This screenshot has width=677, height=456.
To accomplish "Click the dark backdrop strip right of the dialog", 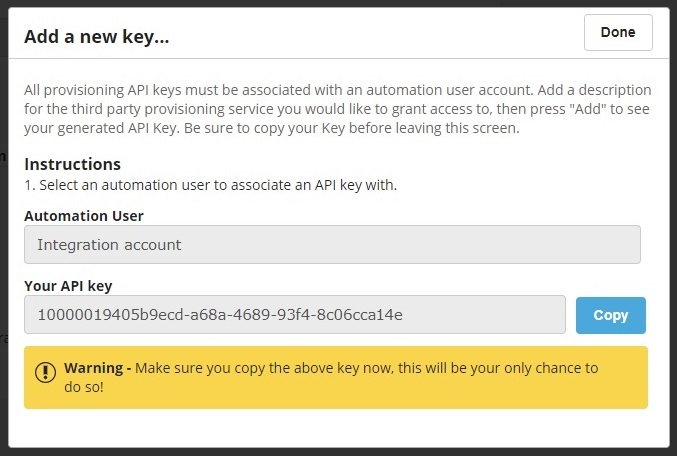I will click(x=674, y=228).
